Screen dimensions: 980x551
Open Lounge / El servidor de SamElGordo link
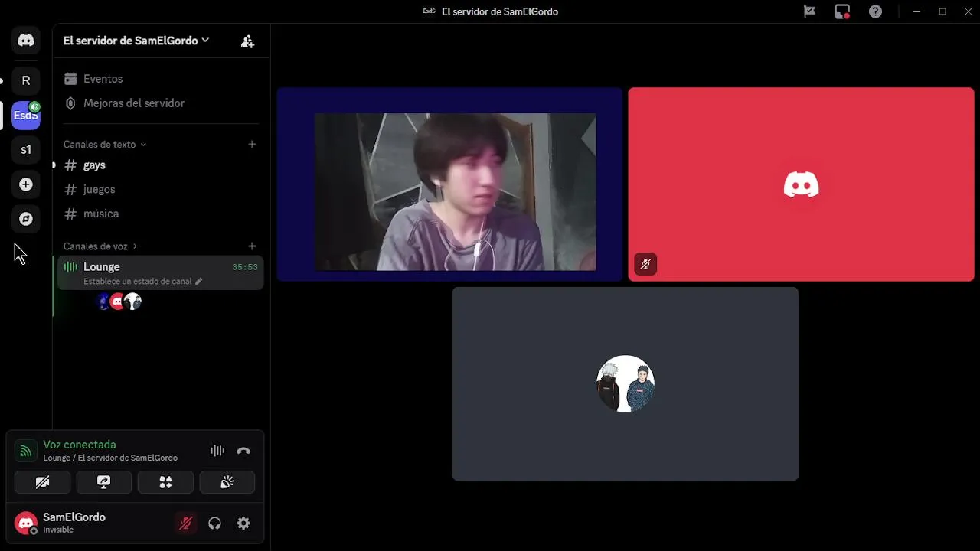point(110,458)
